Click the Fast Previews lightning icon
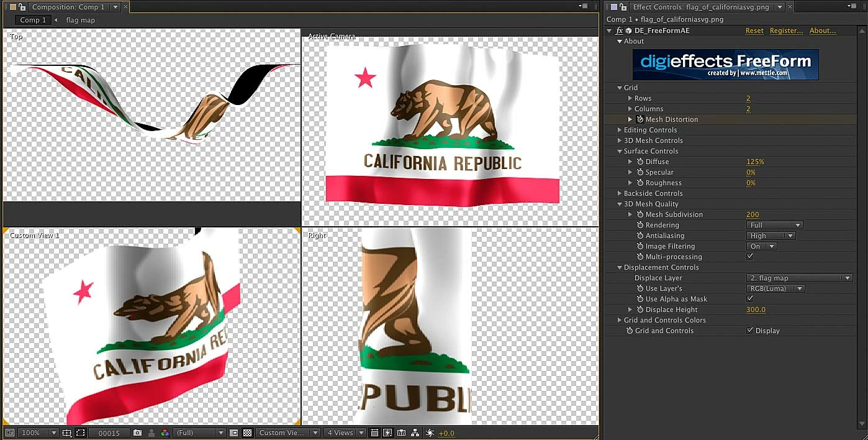Viewport: 868px width, 440px height. (x=387, y=433)
